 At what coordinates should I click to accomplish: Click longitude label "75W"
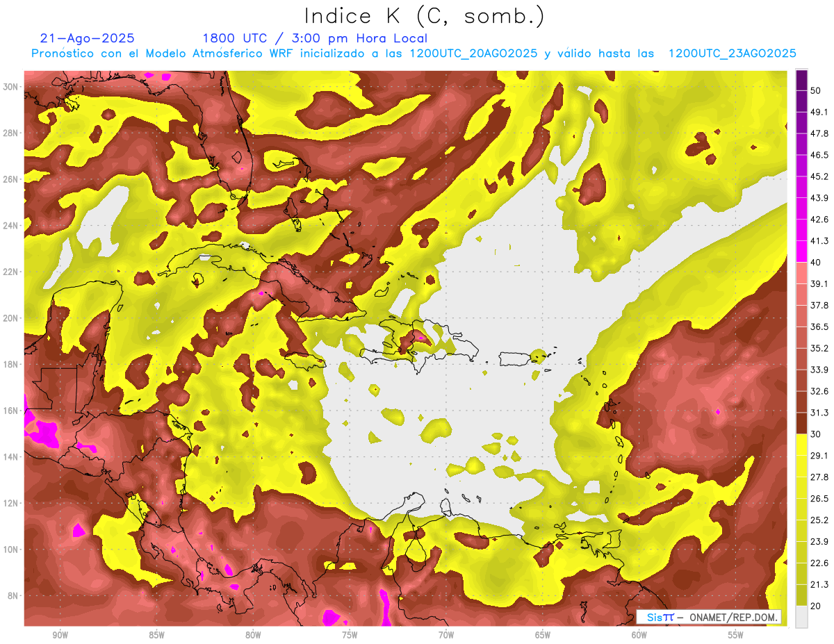pyautogui.click(x=350, y=635)
